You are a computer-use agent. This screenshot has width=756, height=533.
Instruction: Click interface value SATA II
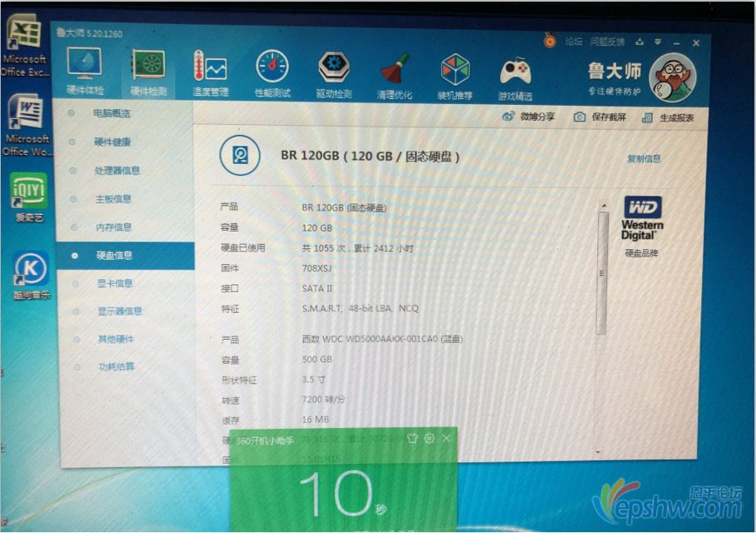[317, 288]
